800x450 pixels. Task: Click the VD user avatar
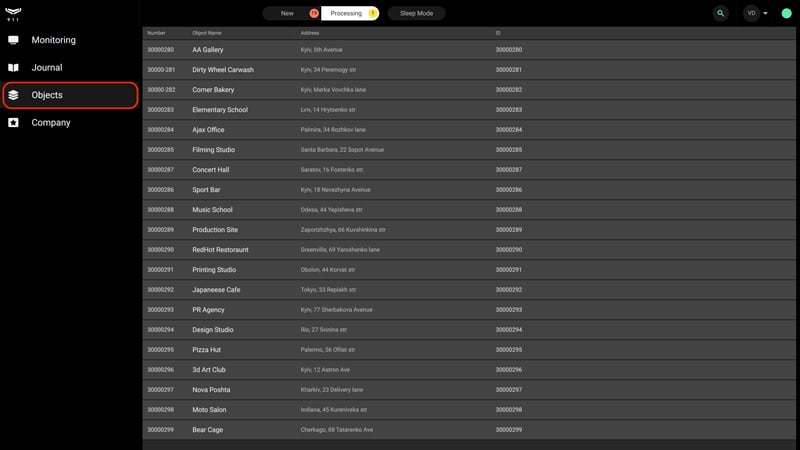pos(751,13)
